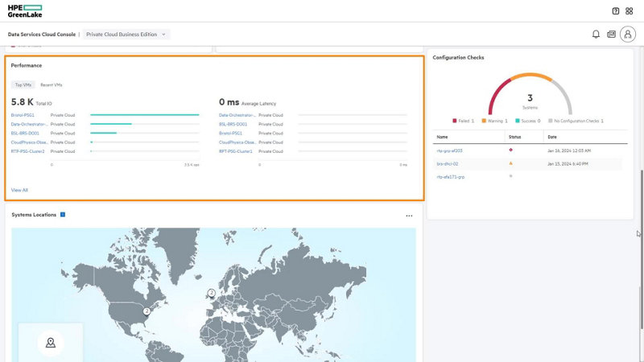The width and height of the screenshot is (644, 362).
Task: Click the red segment of the gauge
Action: pyautogui.click(x=496, y=93)
